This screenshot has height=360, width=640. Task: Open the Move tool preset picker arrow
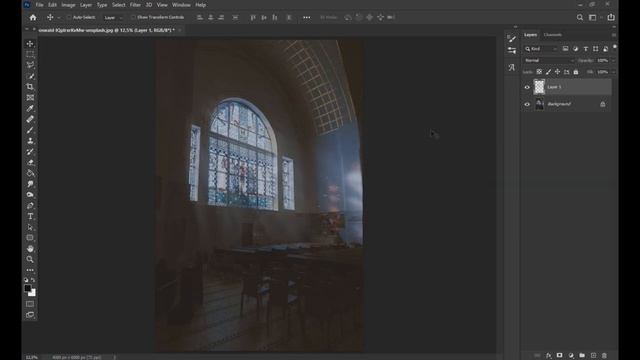(59, 18)
